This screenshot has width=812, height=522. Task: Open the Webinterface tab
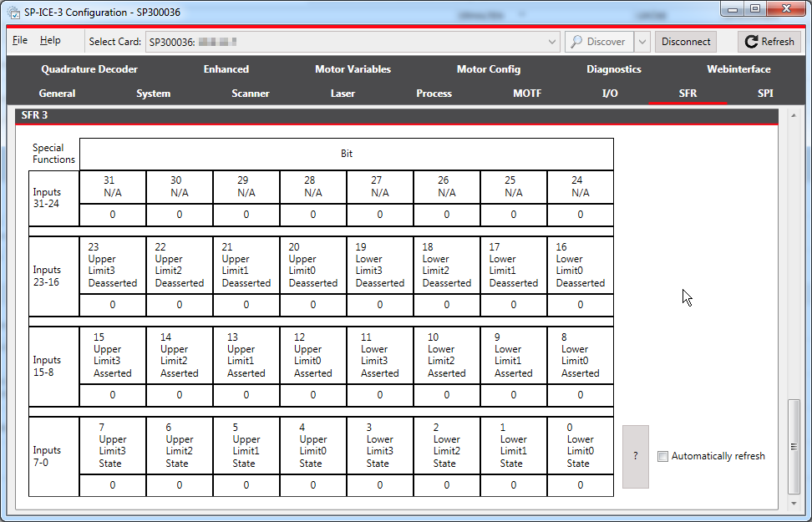click(738, 69)
